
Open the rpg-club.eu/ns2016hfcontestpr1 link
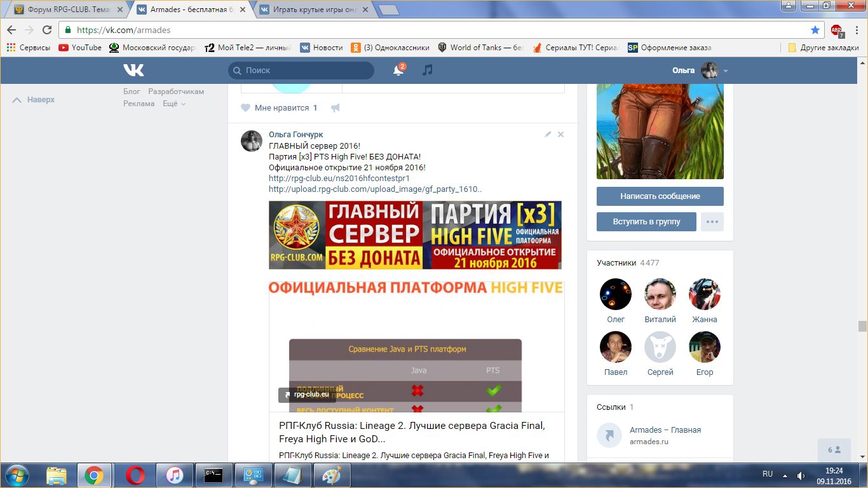[x=339, y=179]
